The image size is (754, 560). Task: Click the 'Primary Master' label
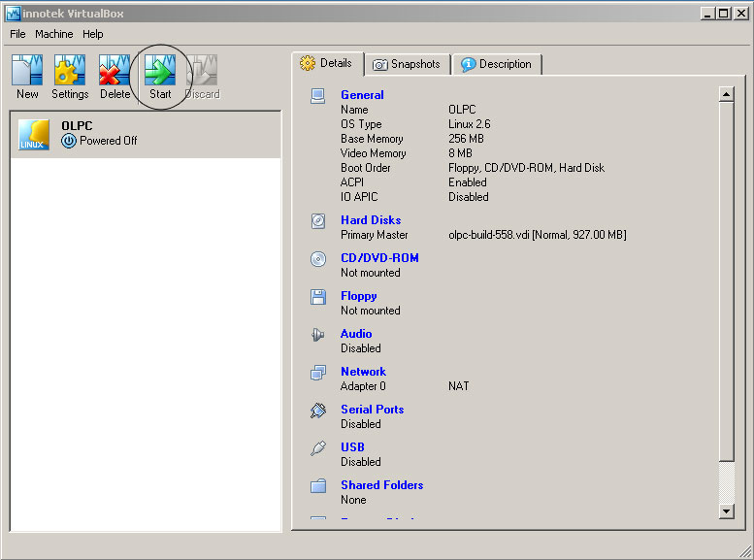[375, 235]
